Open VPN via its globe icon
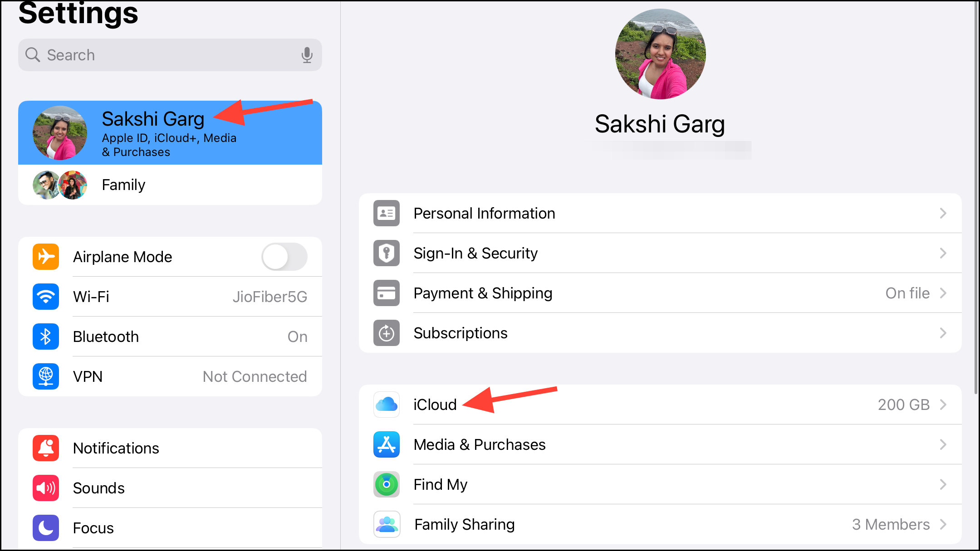This screenshot has height=551, width=980. pyautogui.click(x=46, y=376)
